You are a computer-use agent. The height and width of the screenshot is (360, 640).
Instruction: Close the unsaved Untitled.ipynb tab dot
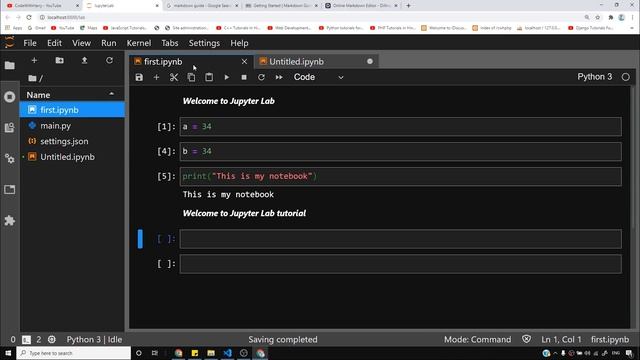pyautogui.click(x=370, y=62)
